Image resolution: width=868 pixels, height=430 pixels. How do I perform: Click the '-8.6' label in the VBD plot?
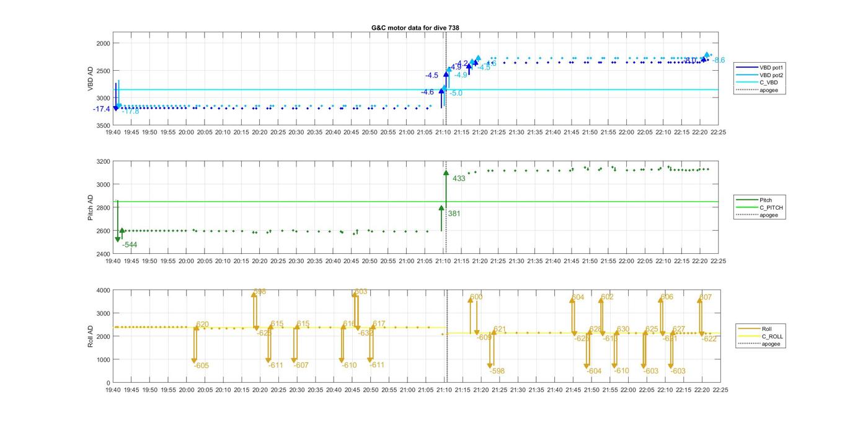[718, 61]
